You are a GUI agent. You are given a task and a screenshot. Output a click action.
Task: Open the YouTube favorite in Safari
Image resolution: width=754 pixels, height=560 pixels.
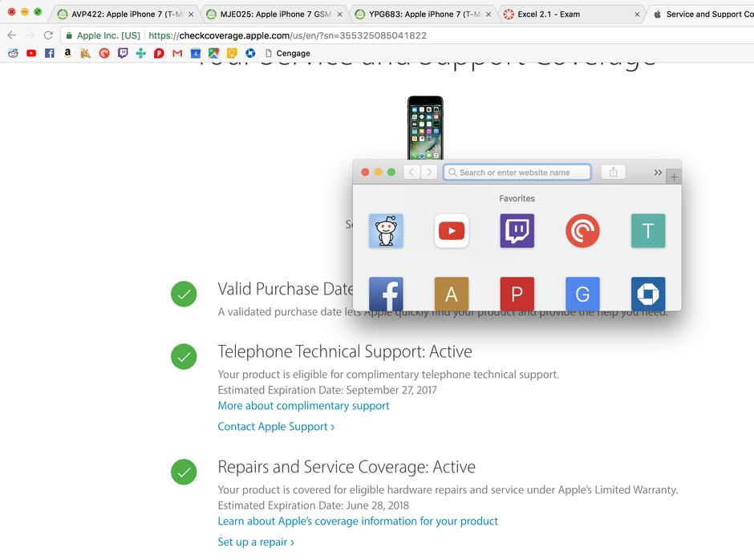pyautogui.click(x=452, y=231)
